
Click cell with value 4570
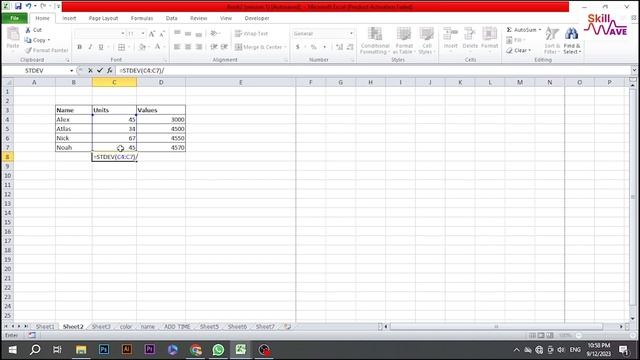161,147
